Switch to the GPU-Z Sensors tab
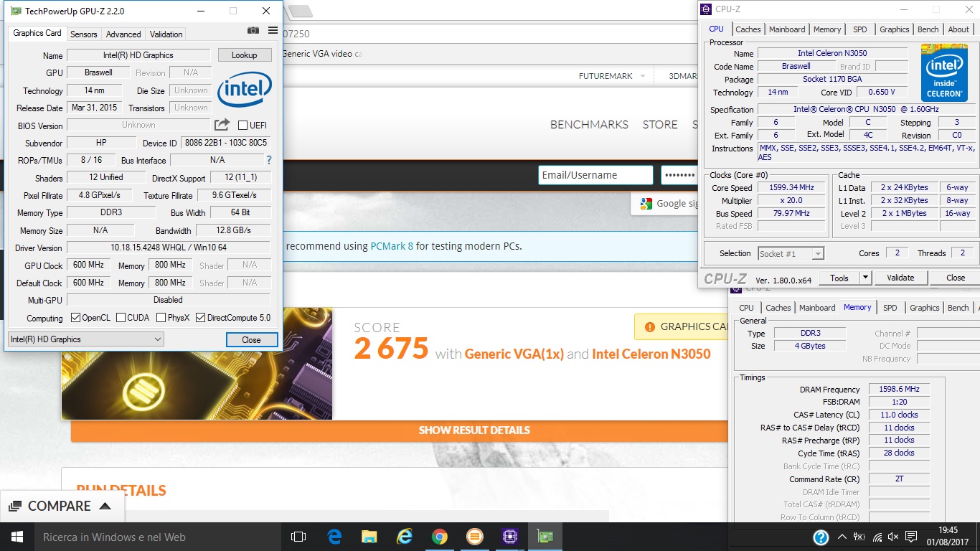Image resolution: width=980 pixels, height=551 pixels. click(x=83, y=34)
